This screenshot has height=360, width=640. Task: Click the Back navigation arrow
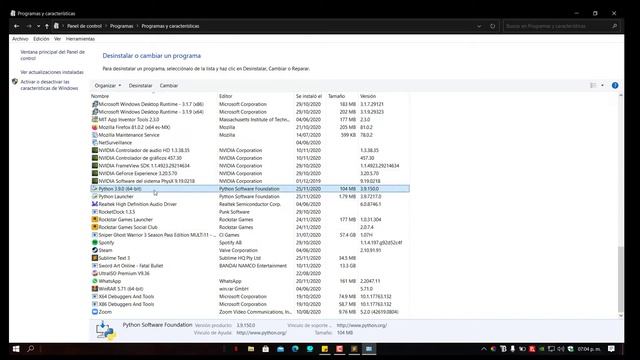16,26
